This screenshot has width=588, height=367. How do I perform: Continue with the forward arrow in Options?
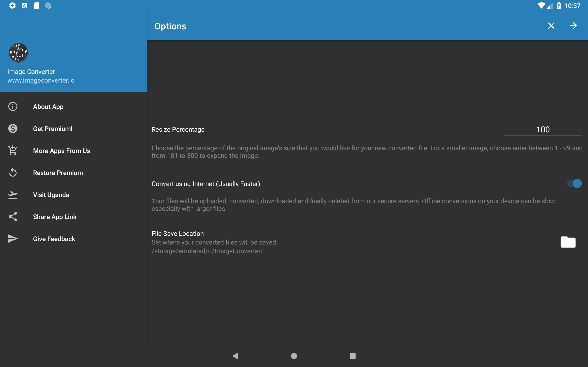click(573, 26)
